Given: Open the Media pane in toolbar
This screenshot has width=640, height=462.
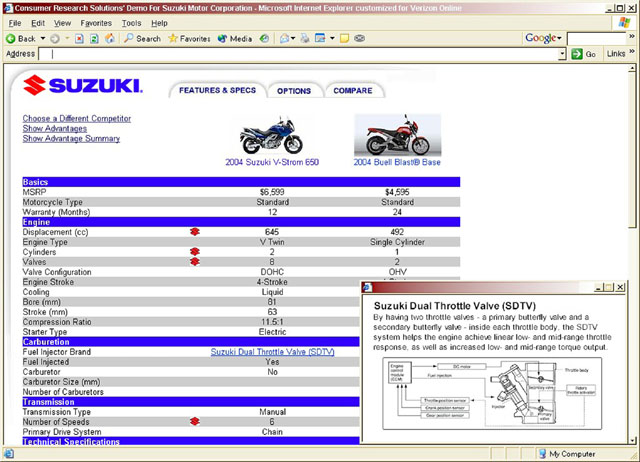Looking at the screenshot, I should pos(235,39).
